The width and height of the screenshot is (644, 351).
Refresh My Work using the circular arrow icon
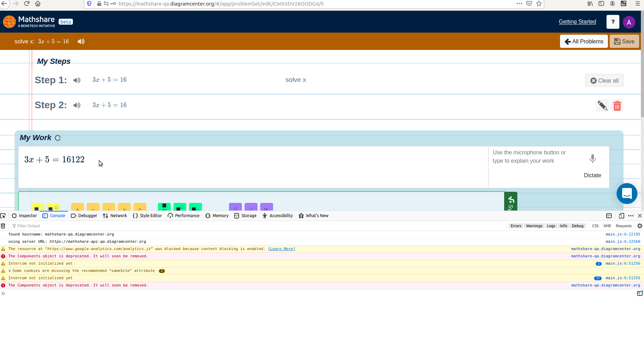click(58, 138)
